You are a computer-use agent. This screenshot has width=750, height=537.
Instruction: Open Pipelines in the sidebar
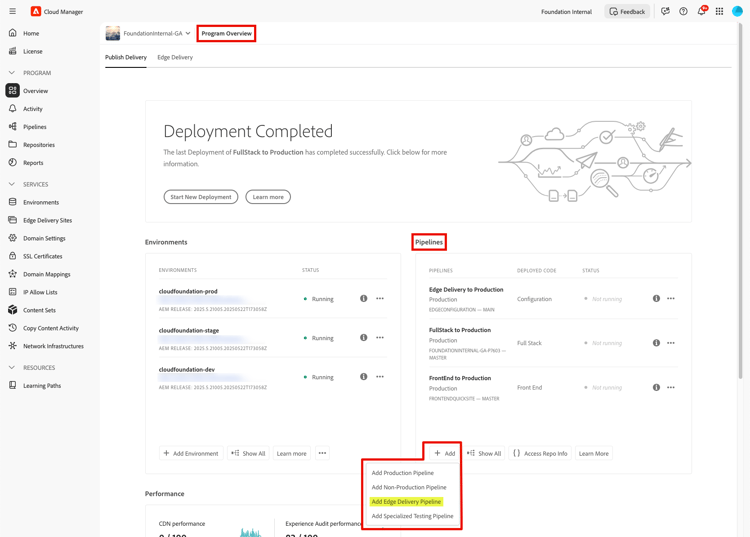tap(34, 127)
